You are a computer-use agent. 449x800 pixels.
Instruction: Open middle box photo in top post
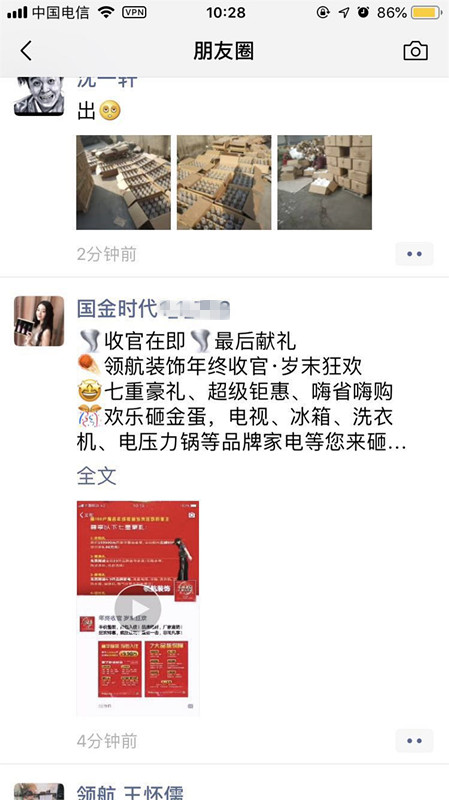point(224,182)
